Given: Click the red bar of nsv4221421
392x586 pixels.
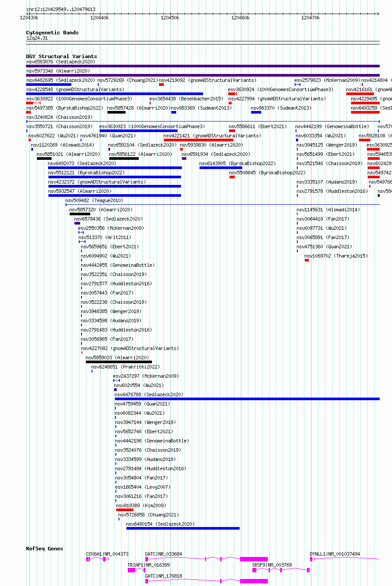Looking at the screenshot, I should tap(198, 140).
